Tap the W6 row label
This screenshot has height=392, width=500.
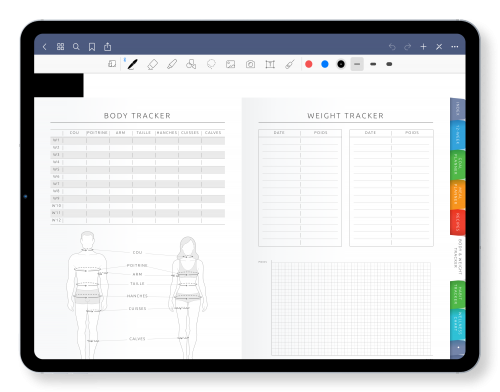pyautogui.click(x=56, y=176)
